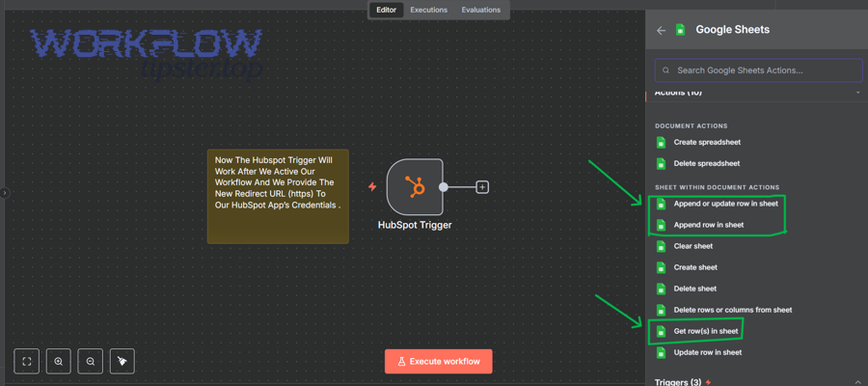Zoom in on the canvas
Image resolution: width=868 pixels, height=386 pixels.
coord(58,362)
